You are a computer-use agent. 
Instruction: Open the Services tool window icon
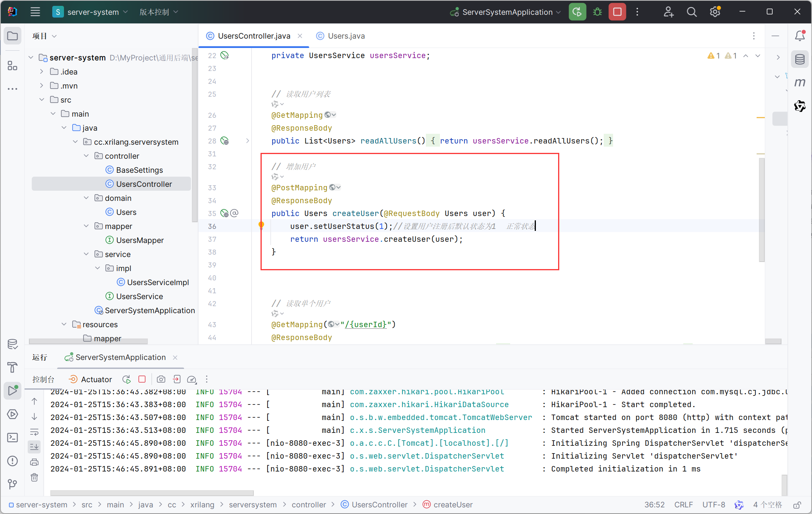[12, 414]
